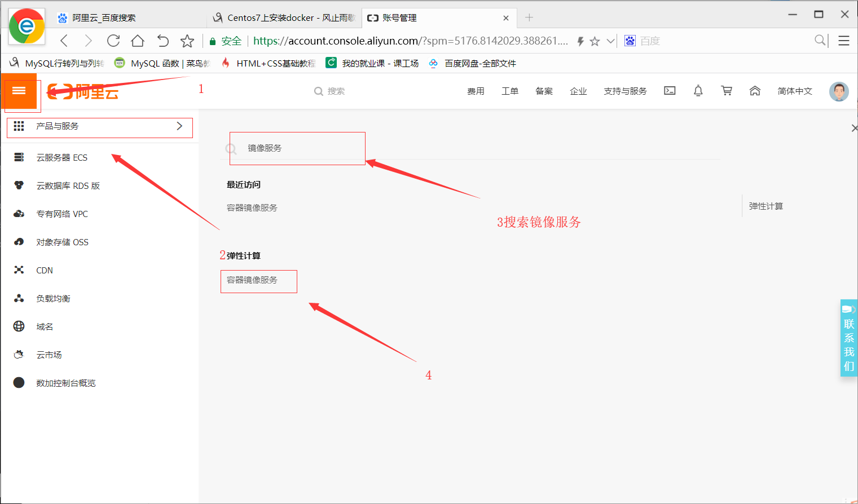Click the browser address bar URL
Screen dimensions: 858x504
coord(411,41)
